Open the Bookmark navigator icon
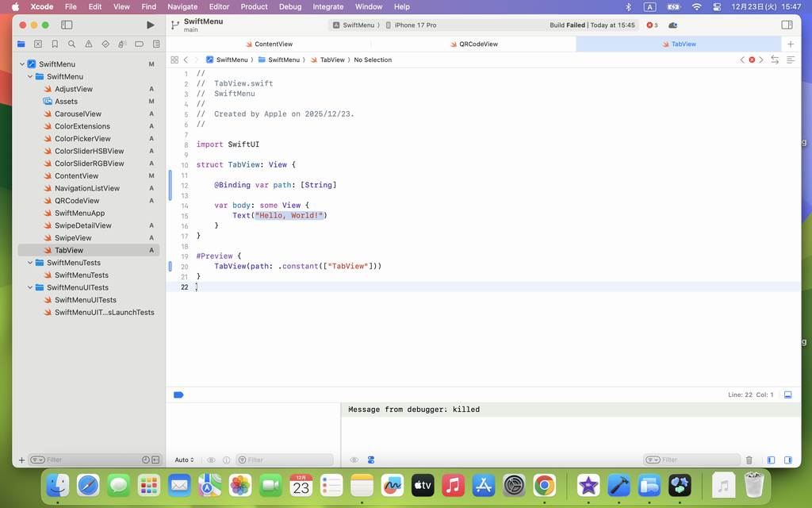The height and width of the screenshot is (508, 812). [x=55, y=44]
